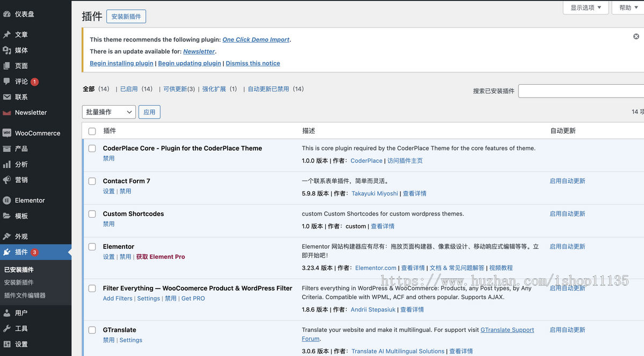Open Contact Form 7 设置 link

tap(109, 191)
